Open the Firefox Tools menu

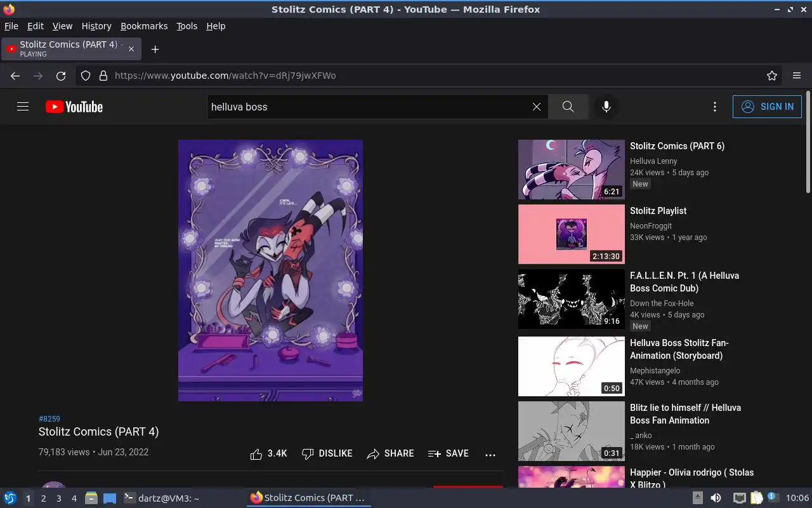(x=187, y=26)
